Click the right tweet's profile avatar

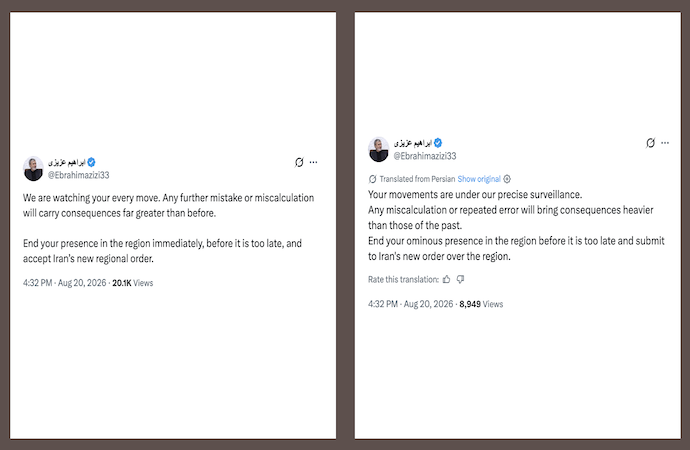378,149
